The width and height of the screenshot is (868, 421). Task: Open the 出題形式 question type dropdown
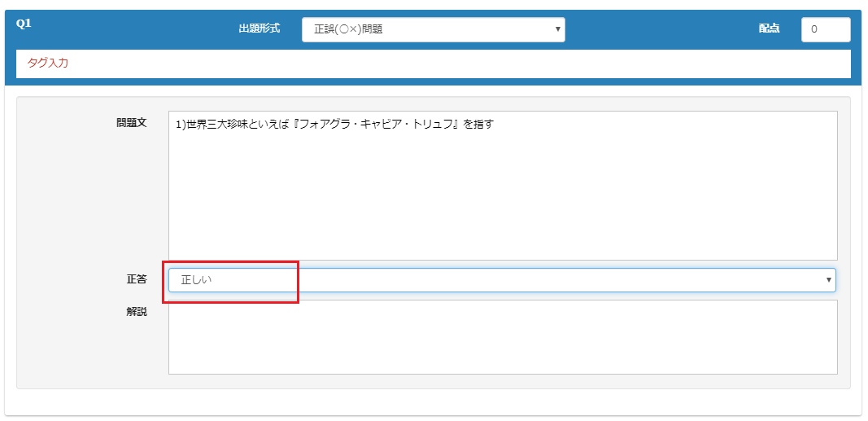click(x=433, y=29)
